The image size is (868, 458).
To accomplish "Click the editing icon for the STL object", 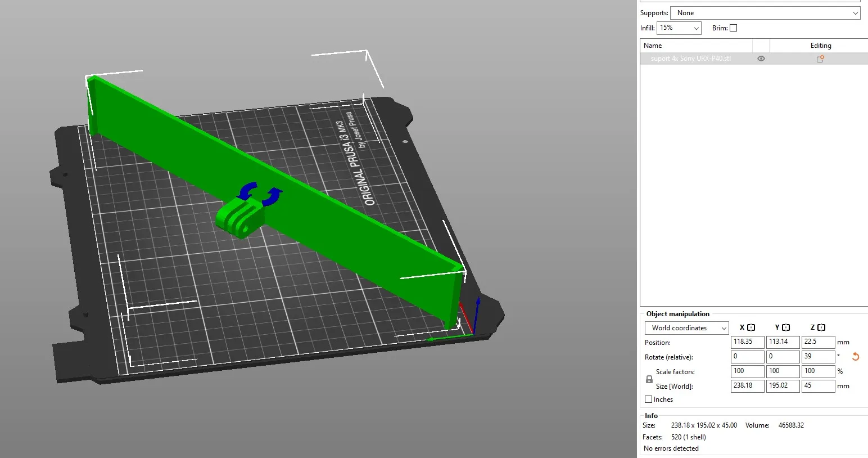I will tap(820, 59).
